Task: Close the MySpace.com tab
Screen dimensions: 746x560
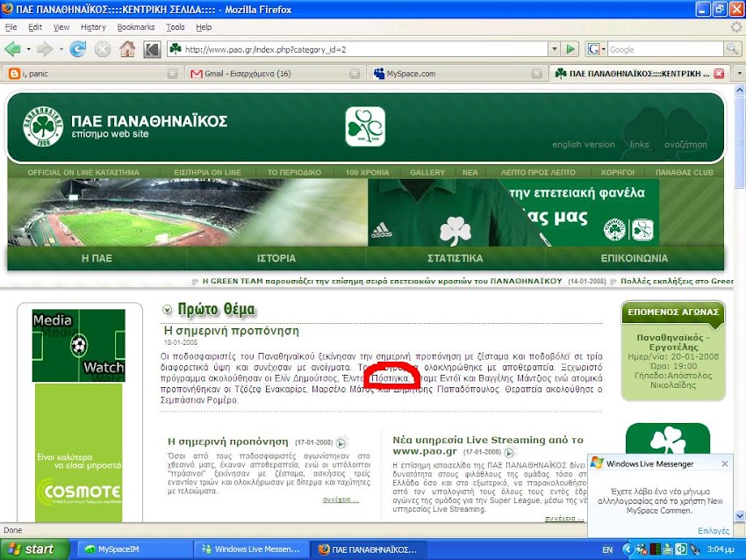Action: pos(536,73)
